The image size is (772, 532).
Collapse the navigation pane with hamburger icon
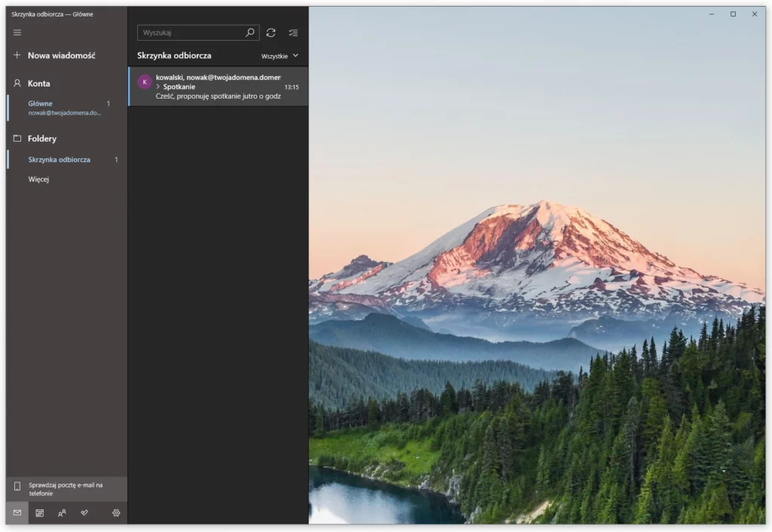pos(17,32)
